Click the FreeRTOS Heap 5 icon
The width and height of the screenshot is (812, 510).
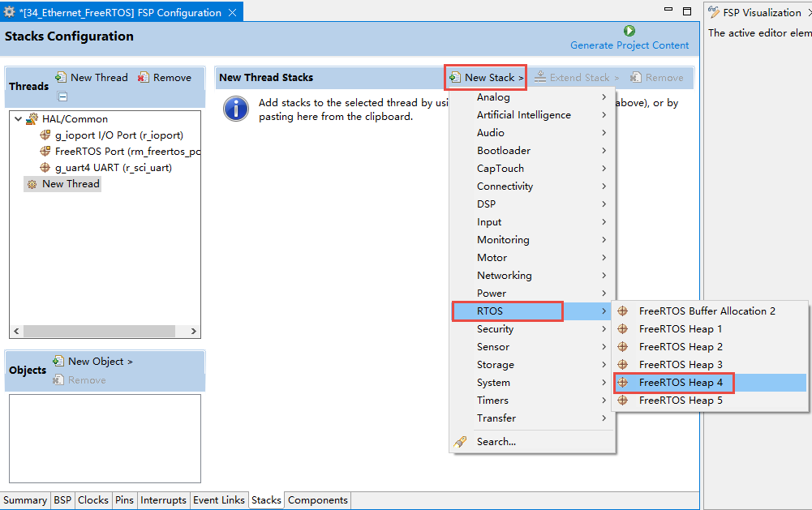click(x=622, y=401)
